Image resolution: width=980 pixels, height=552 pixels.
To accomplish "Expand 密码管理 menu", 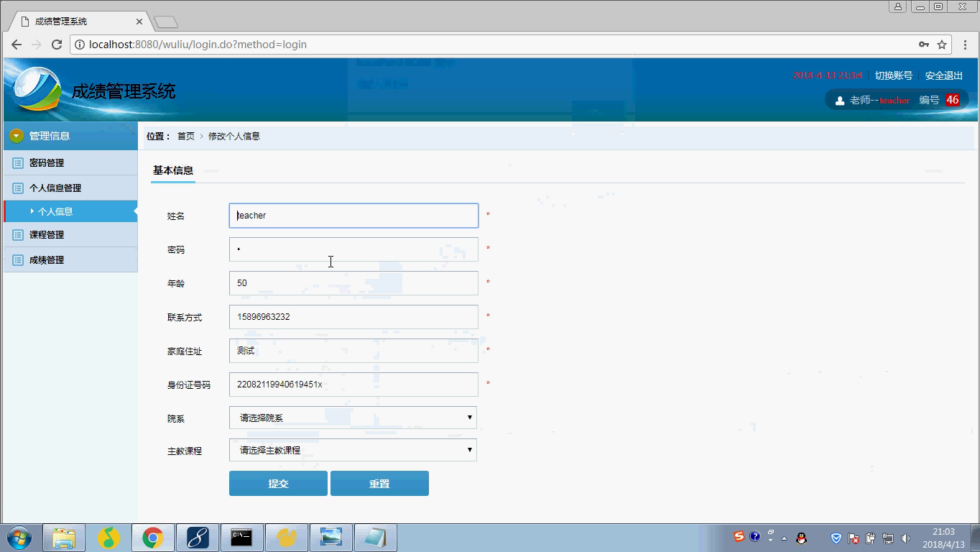I will pos(70,162).
